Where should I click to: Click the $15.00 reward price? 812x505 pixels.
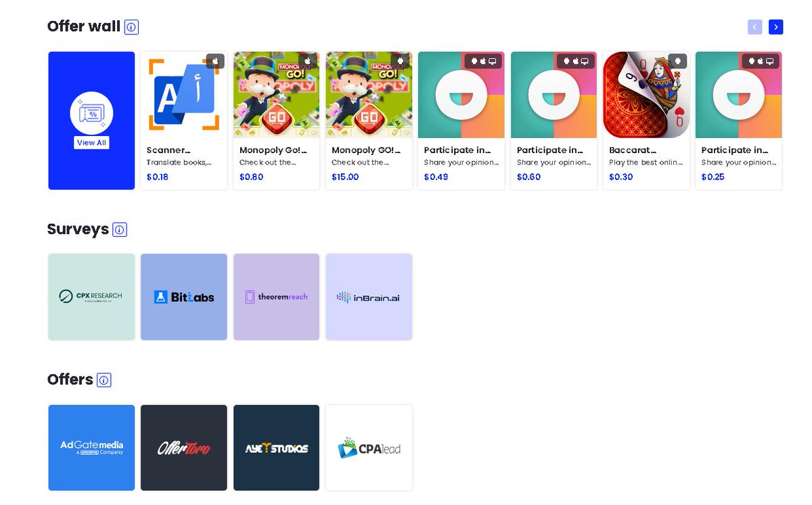click(345, 177)
